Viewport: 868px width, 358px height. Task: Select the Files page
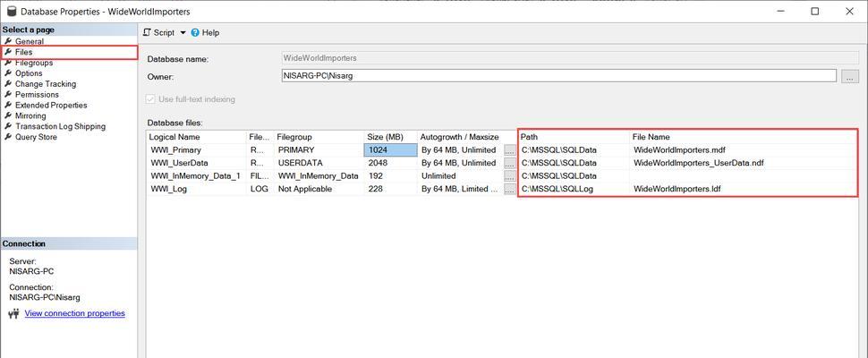pos(24,52)
